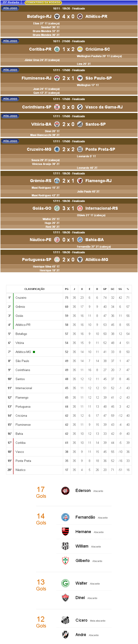Click the Bahia-BA club crest

[x=80, y=240]
